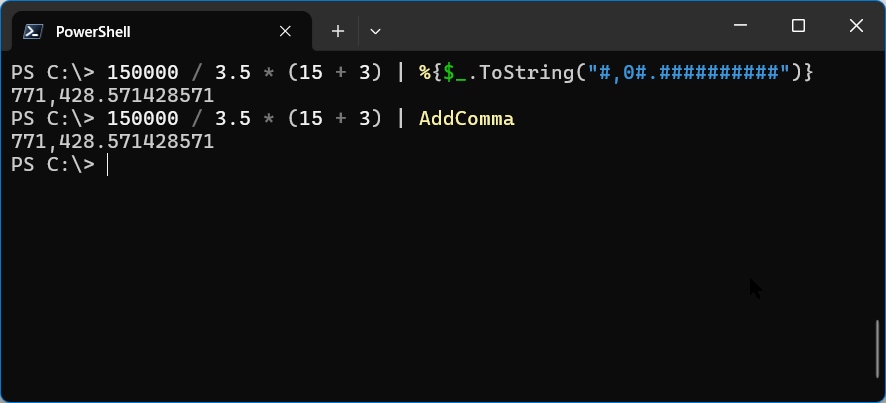Select the PowerShell tab title
The image size is (886, 403).
click(x=93, y=32)
